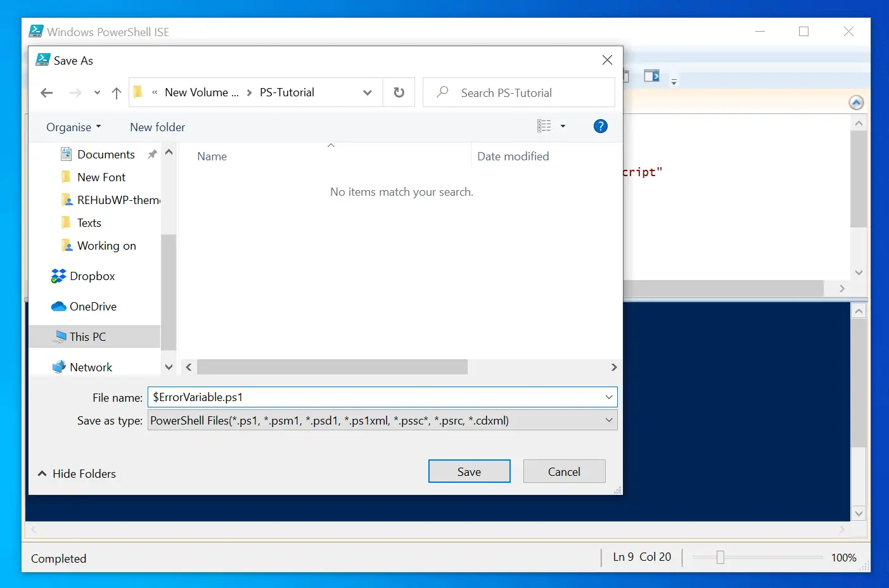Image resolution: width=889 pixels, height=588 pixels.
Task: Open ISE toolbar overflow options arrow
Action: point(674,82)
